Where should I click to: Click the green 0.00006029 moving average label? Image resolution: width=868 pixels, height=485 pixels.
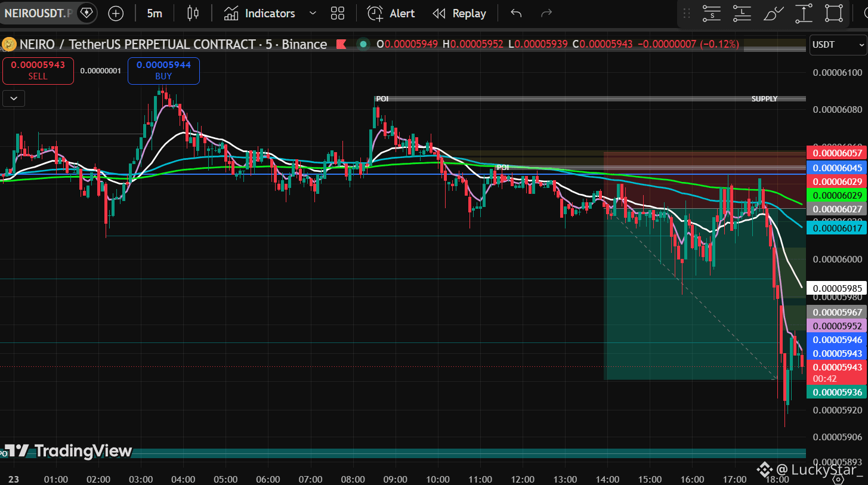pos(836,195)
